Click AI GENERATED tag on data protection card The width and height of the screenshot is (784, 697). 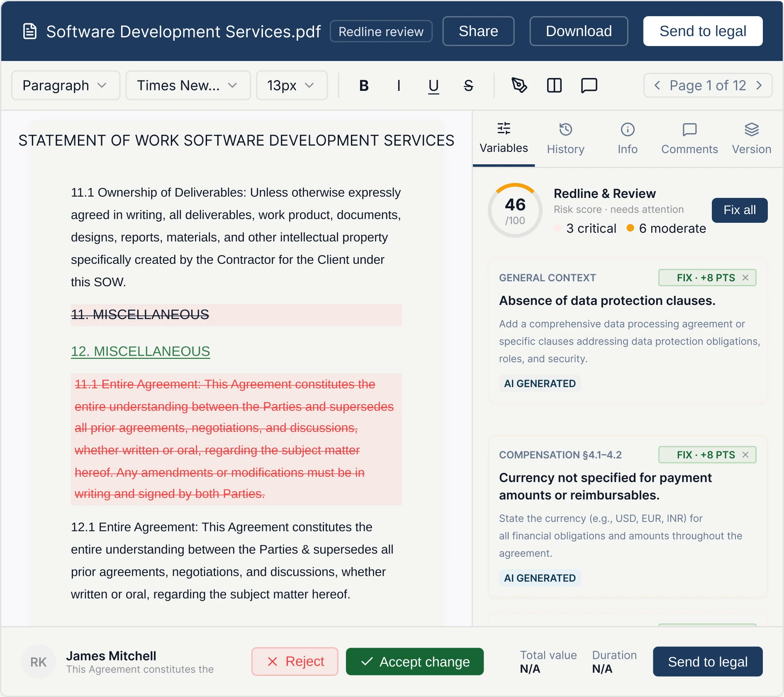click(x=540, y=383)
